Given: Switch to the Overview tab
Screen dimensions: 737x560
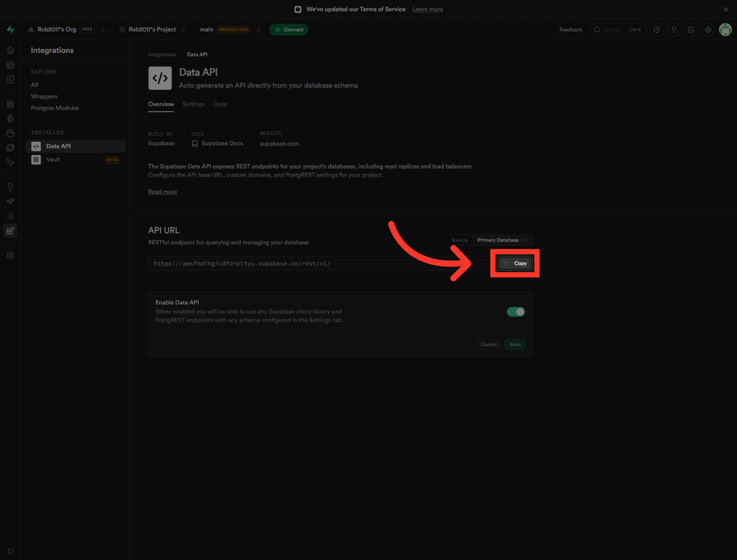Looking at the screenshot, I should click(161, 104).
